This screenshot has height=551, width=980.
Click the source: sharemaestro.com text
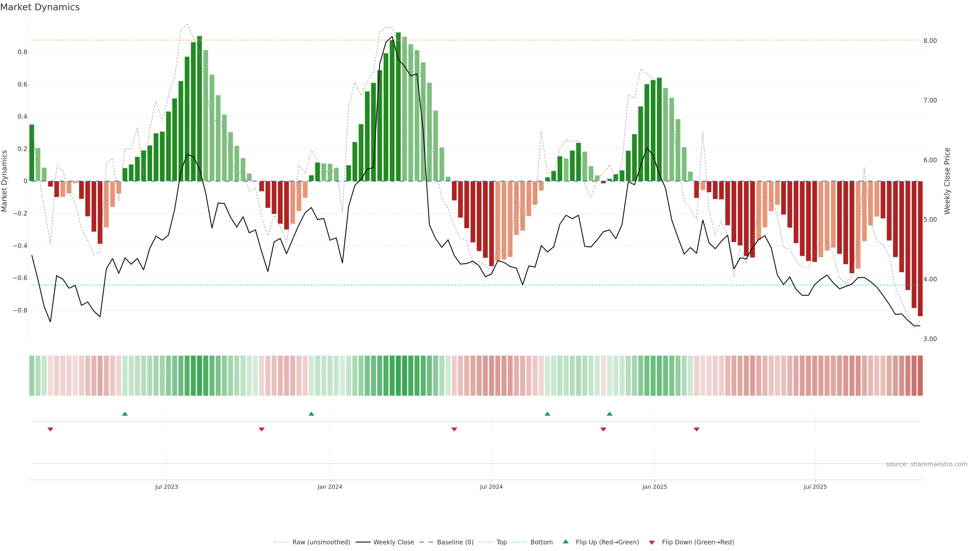926,464
